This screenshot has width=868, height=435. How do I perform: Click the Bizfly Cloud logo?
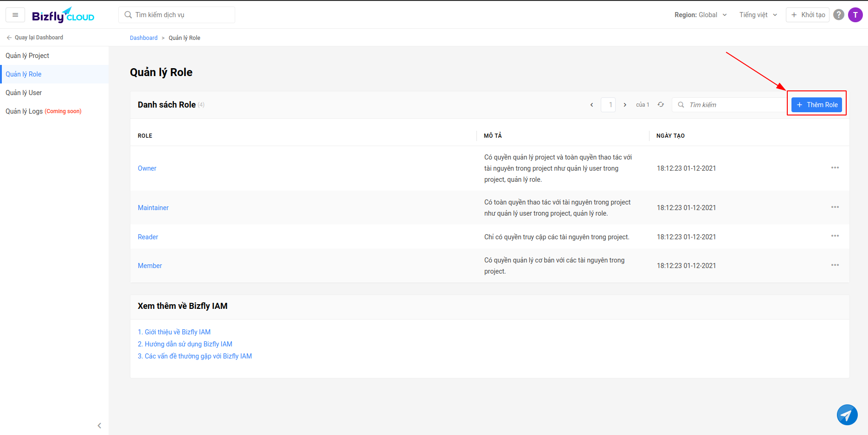tap(63, 15)
